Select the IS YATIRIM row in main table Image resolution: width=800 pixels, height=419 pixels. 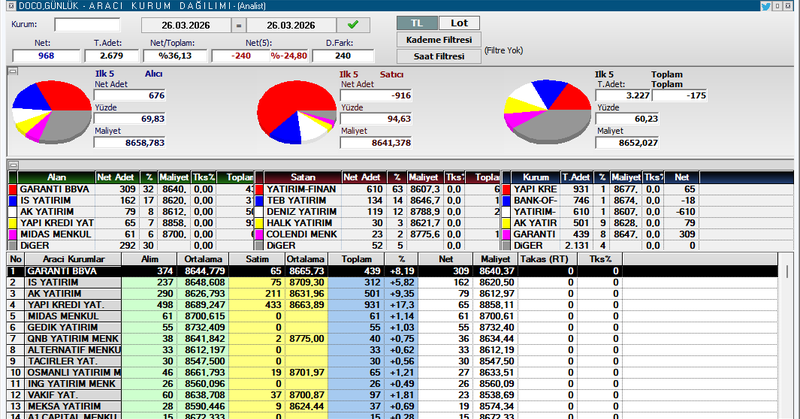[392, 282]
